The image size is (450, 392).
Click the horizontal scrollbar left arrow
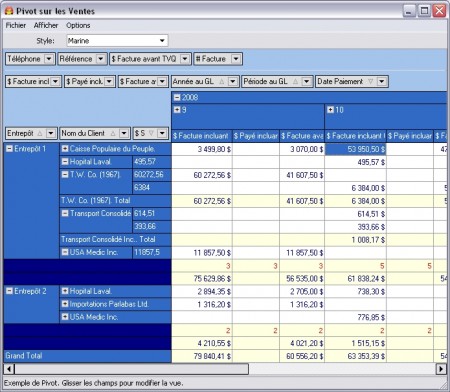click(9, 369)
